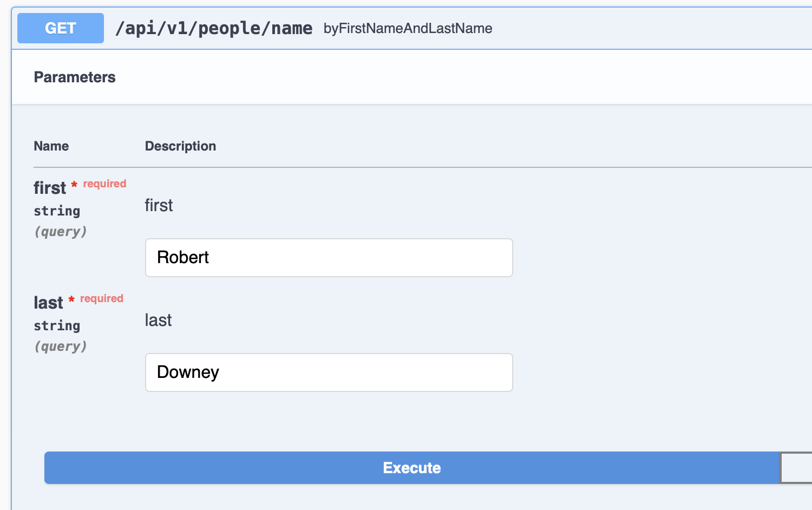Image resolution: width=812 pixels, height=510 pixels.
Task: Click the bold 'first' parameter name
Action: [50, 188]
